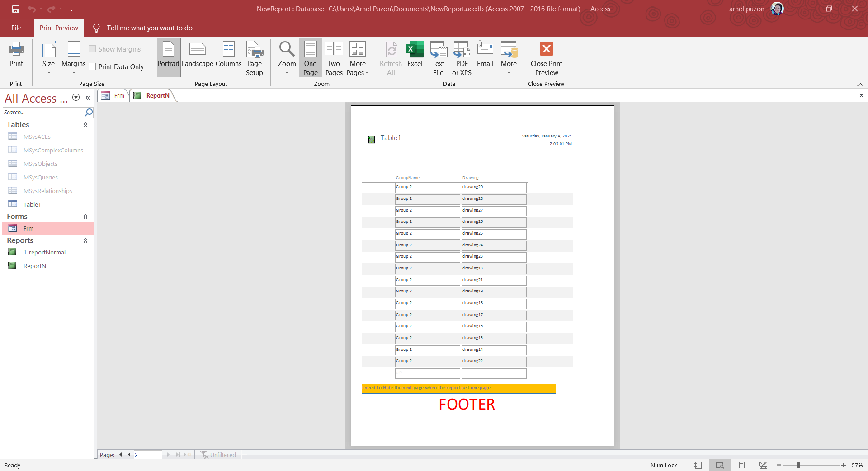Click the Refresh All icon

point(391,49)
